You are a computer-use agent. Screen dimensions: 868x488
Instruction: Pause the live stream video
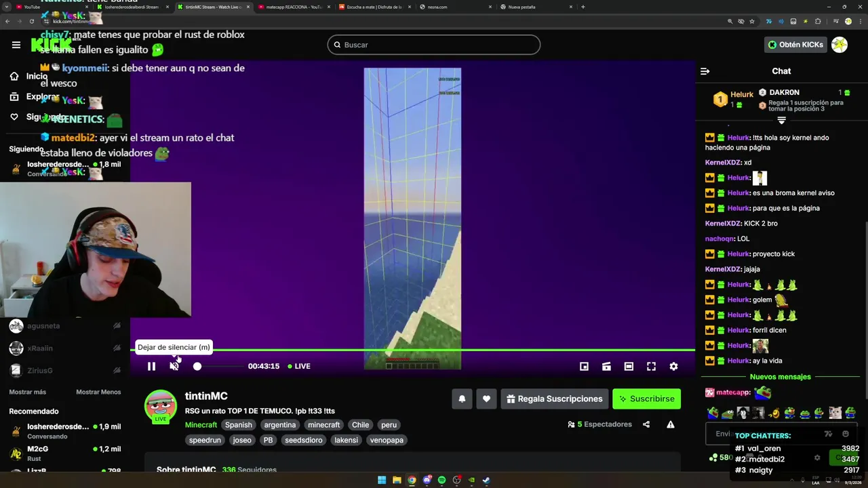tap(151, 366)
